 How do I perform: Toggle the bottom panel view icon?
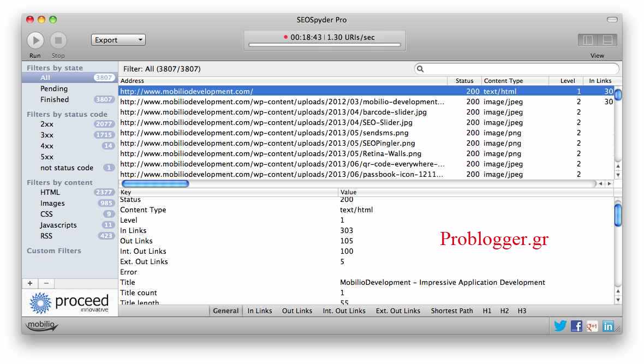click(x=607, y=40)
